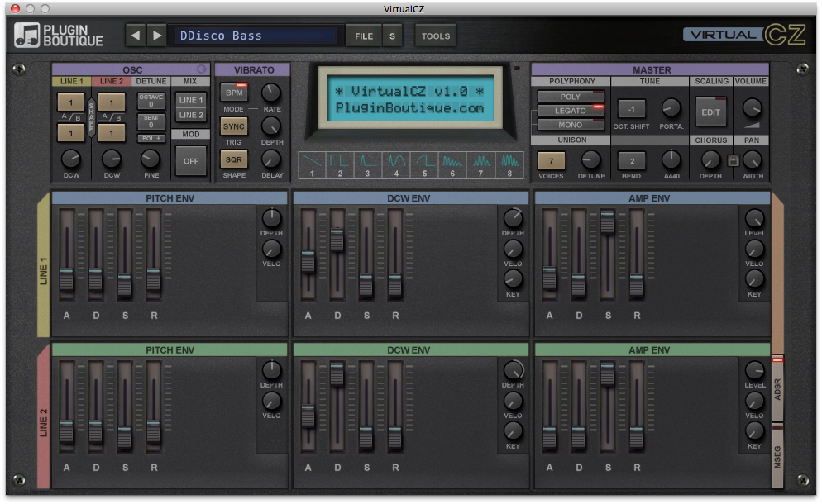This screenshot has width=822, height=504.
Task: Open the Line 1 waveform A selector
Action: (70, 102)
